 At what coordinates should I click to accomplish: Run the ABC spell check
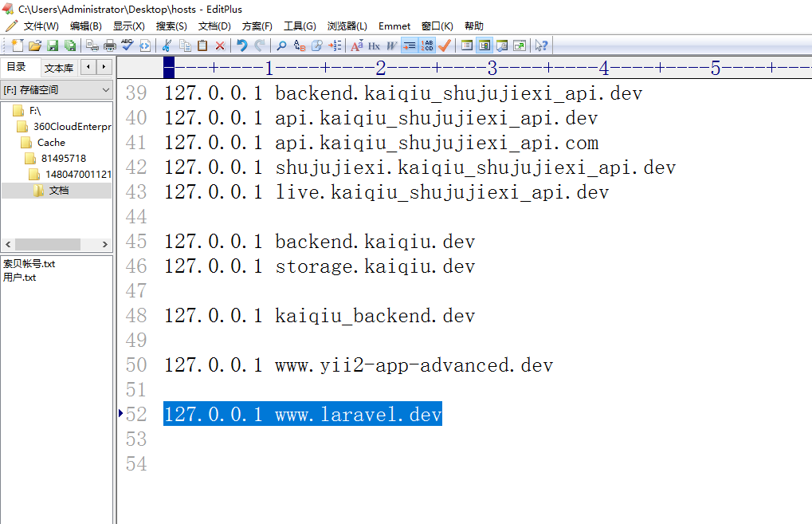point(127,45)
